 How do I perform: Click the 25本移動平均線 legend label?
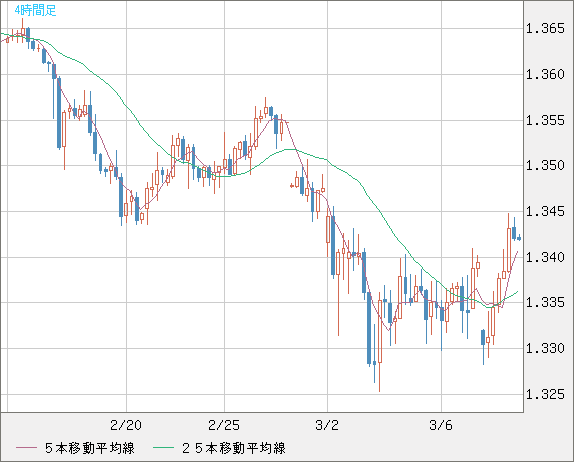click(x=234, y=448)
